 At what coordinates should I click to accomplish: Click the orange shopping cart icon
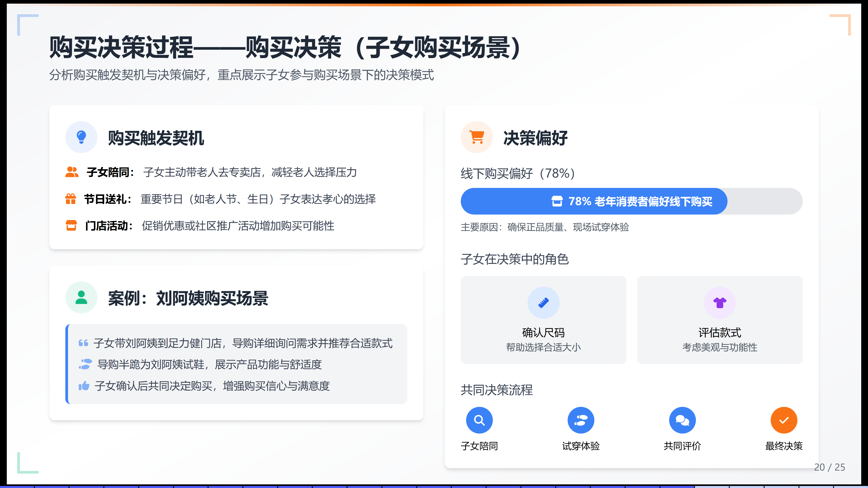476,137
